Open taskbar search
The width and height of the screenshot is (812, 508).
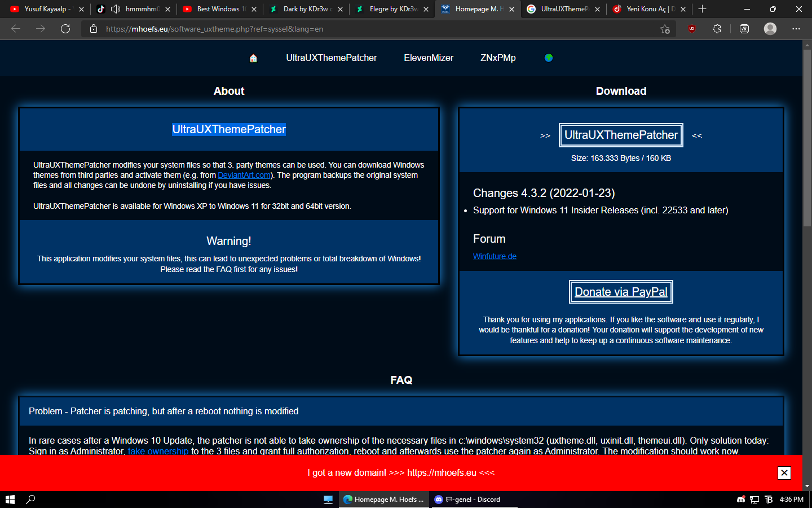(31, 500)
